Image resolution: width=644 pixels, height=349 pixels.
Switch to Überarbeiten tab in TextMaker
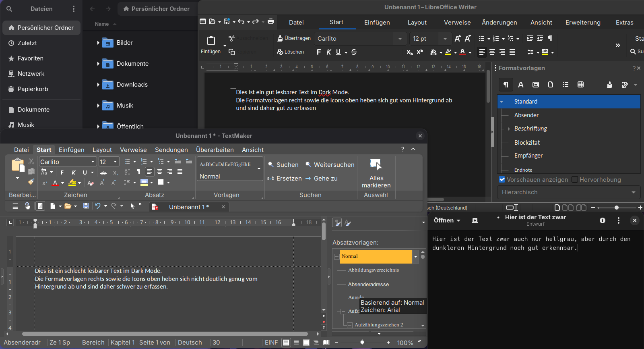pyautogui.click(x=215, y=150)
